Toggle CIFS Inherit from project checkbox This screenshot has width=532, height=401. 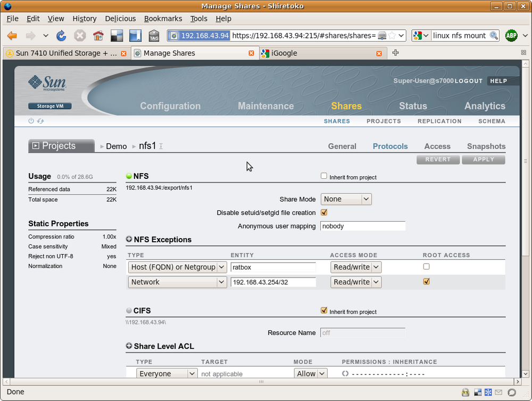(x=323, y=310)
